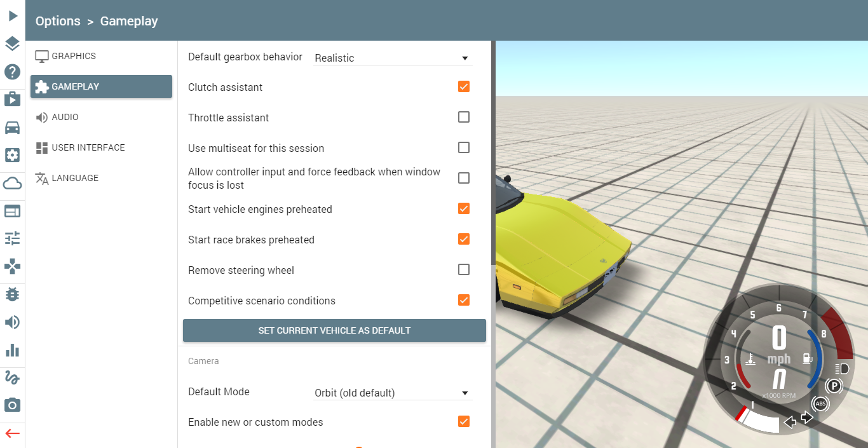
Task: Click the gamepad controls icon
Action: 13,266
